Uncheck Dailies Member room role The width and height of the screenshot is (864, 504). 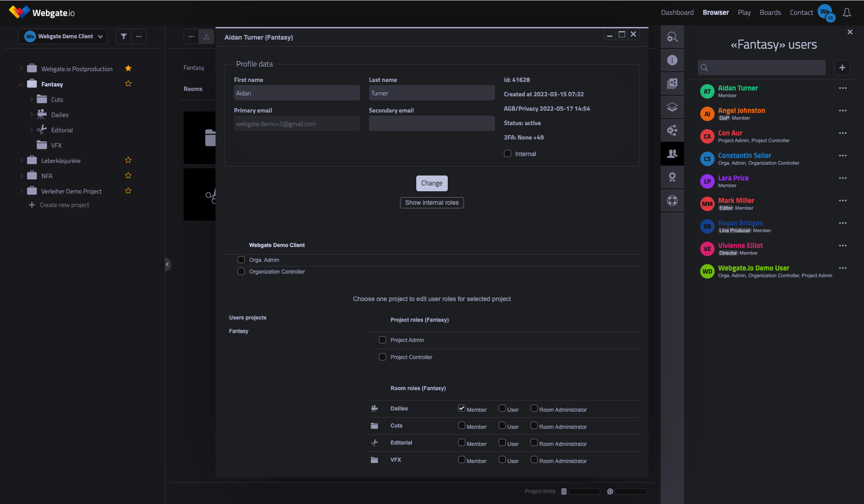coord(461,408)
